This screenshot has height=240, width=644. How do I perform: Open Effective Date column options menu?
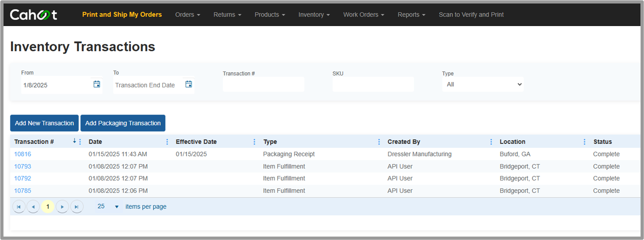pyautogui.click(x=254, y=142)
